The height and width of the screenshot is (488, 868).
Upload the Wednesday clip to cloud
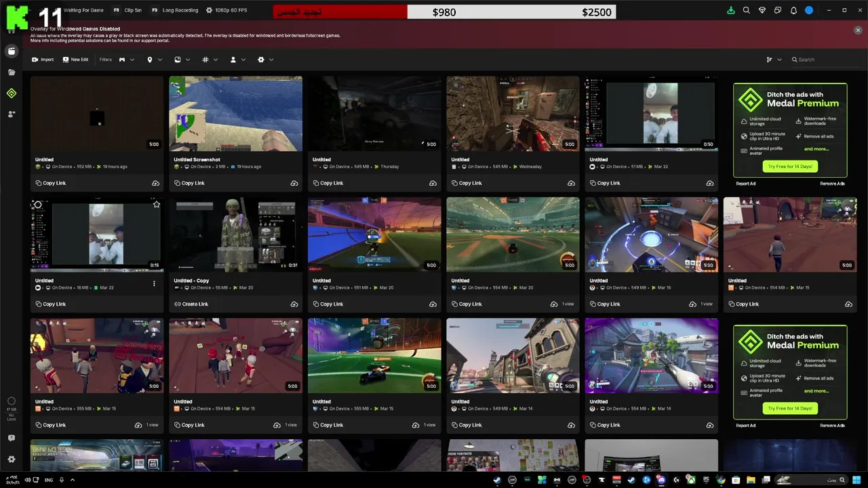571,183
